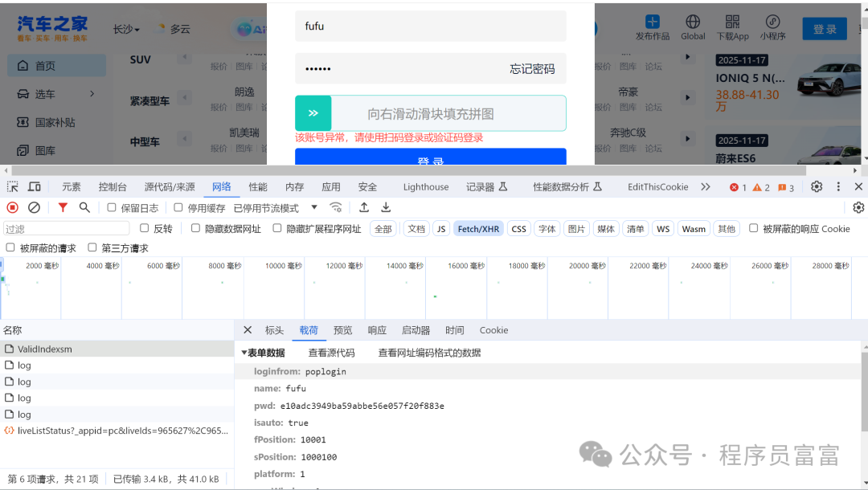Expand more DevTools tabs chevron

point(706,187)
